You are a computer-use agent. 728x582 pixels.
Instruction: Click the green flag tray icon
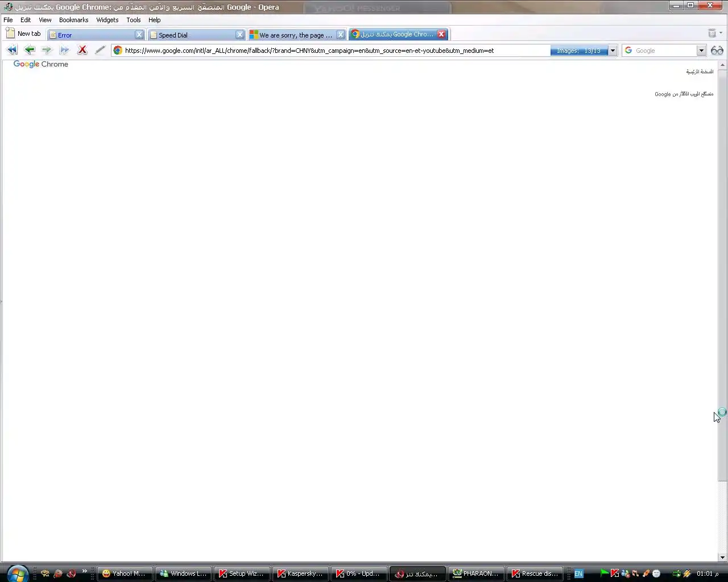(x=604, y=573)
